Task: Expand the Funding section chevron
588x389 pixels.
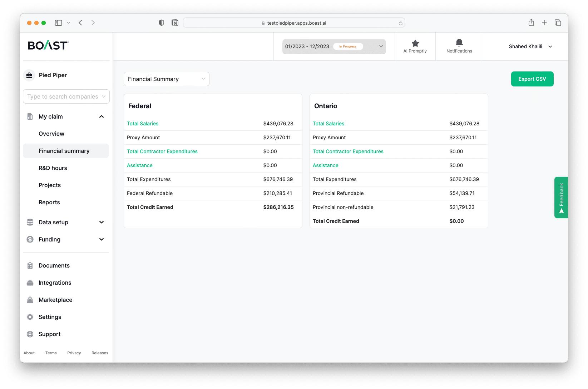Action: [x=102, y=239]
